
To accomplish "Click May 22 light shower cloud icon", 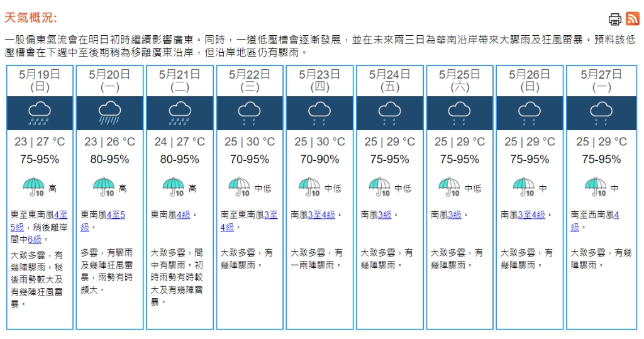I will pos(249,113).
